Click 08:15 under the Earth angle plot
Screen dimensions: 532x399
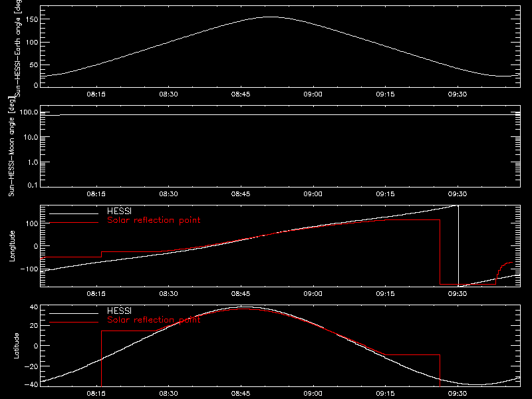pos(96,94)
